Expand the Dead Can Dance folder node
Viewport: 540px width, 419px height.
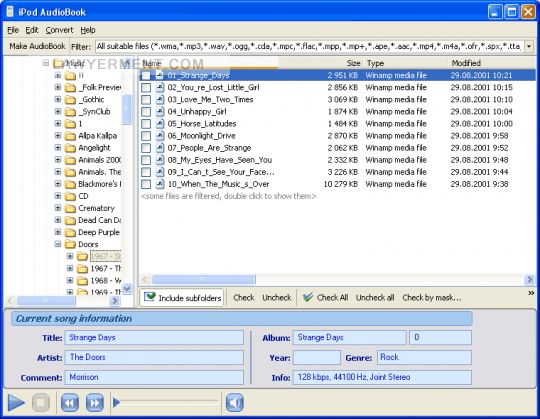click(58, 220)
